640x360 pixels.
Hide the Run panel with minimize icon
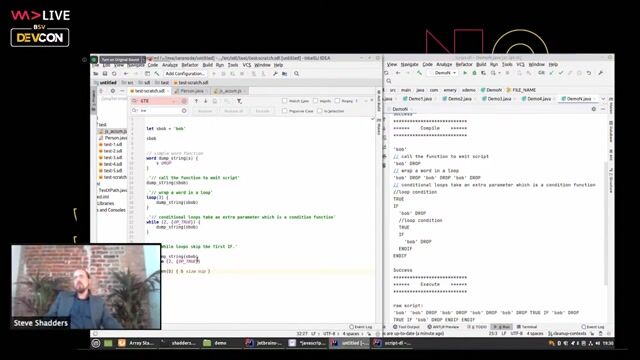pyautogui.click(x=603, y=109)
